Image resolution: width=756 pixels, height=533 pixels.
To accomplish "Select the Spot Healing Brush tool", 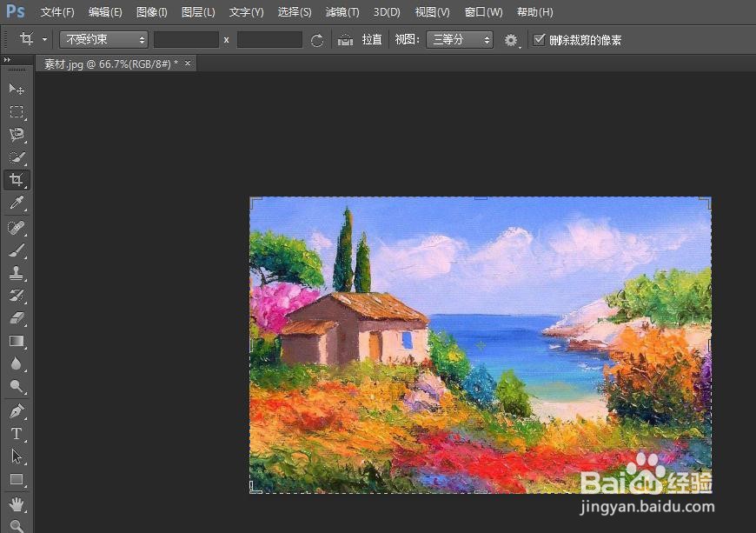I will click(x=17, y=228).
